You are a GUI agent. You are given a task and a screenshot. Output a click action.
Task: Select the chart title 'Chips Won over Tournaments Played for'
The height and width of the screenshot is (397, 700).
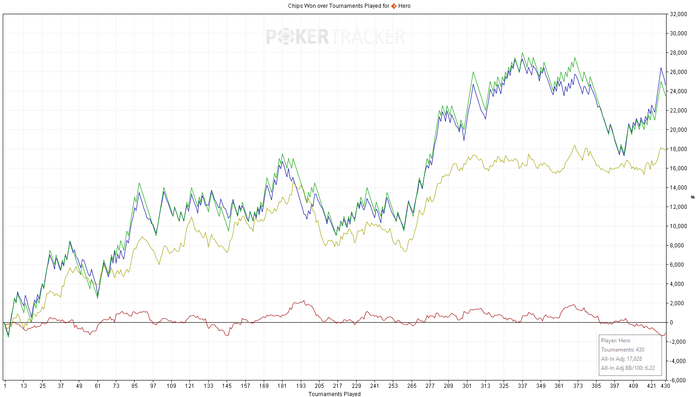338,6
